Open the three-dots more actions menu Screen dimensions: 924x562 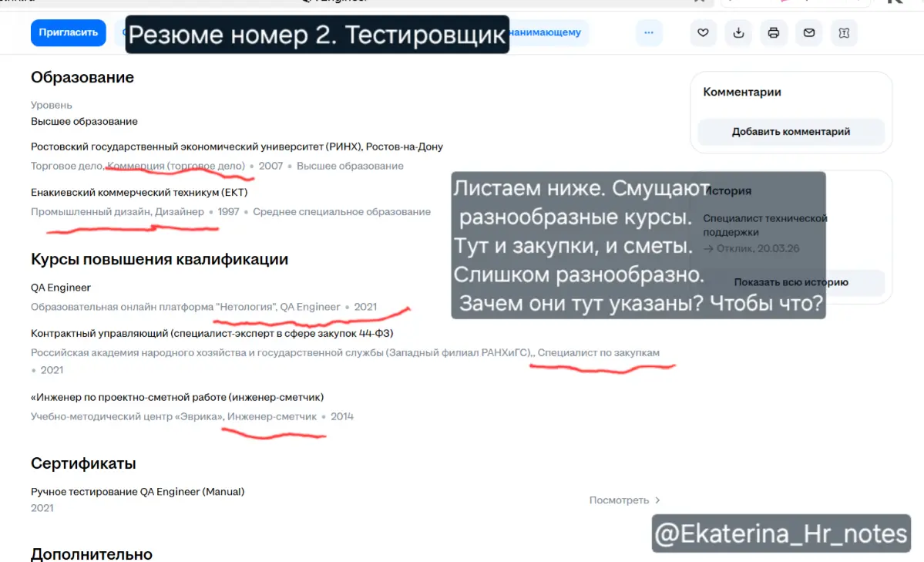649,32
